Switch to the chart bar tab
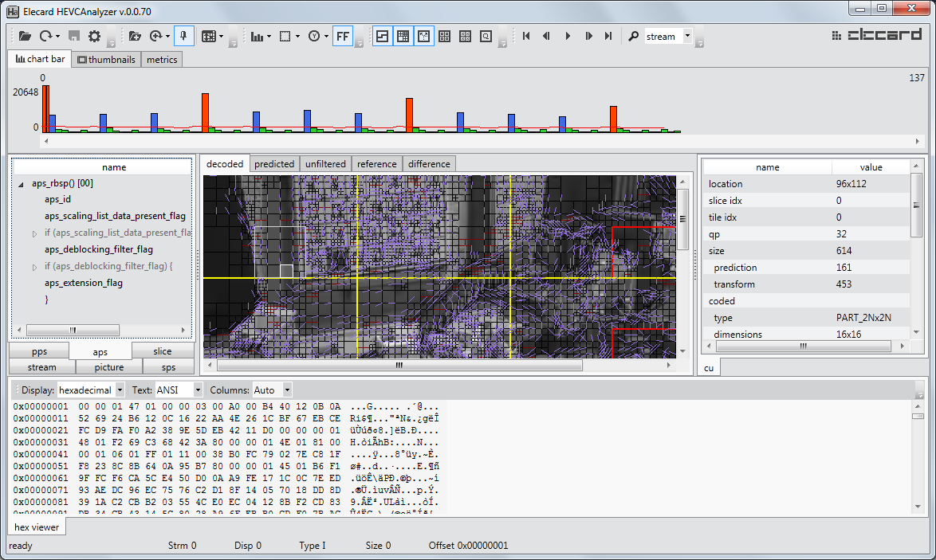 [x=40, y=59]
